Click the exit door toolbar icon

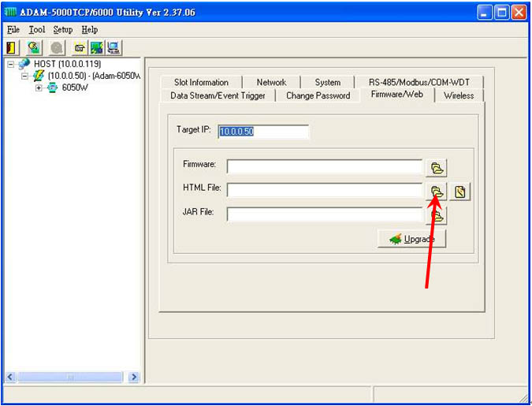pos(12,47)
